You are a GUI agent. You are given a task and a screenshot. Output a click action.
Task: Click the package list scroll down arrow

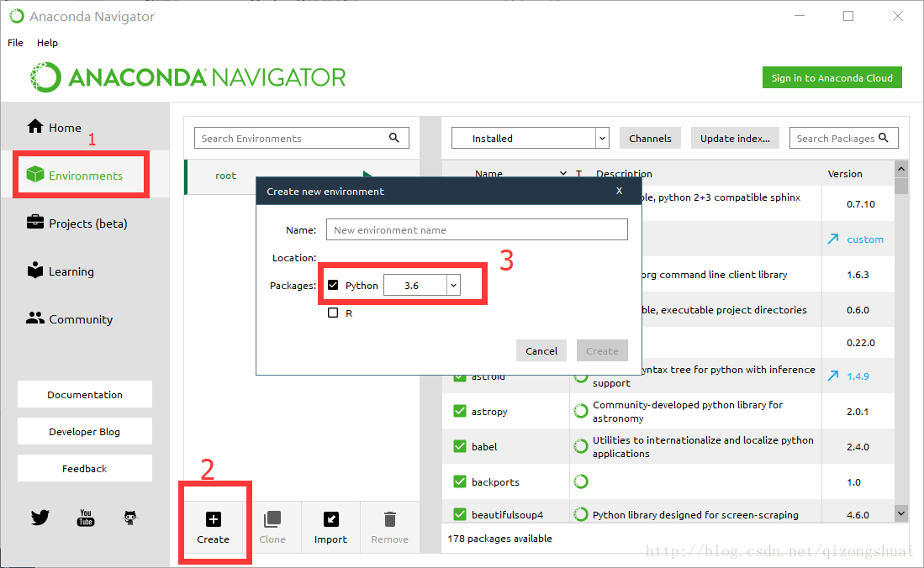[x=901, y=513]
